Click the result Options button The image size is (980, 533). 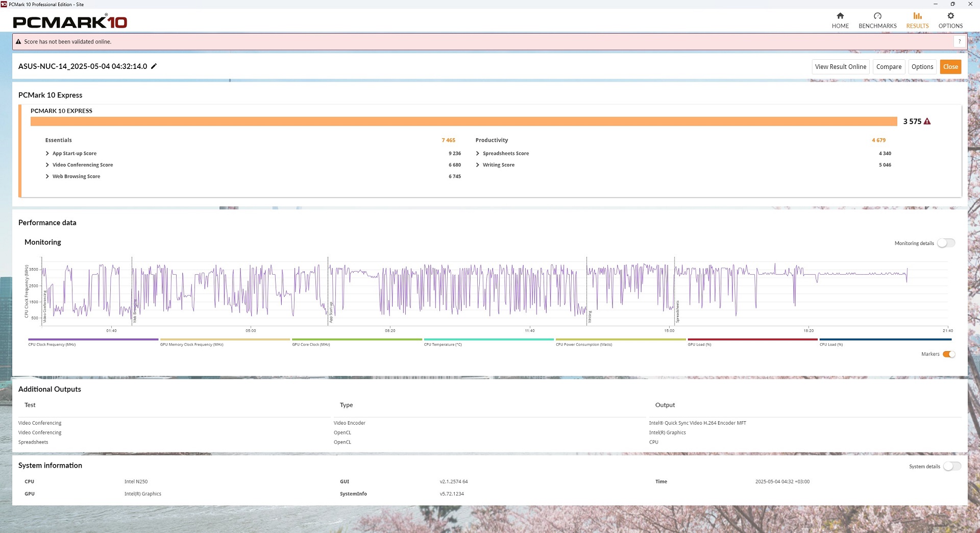pyautogui.click(x=922, y=67)
